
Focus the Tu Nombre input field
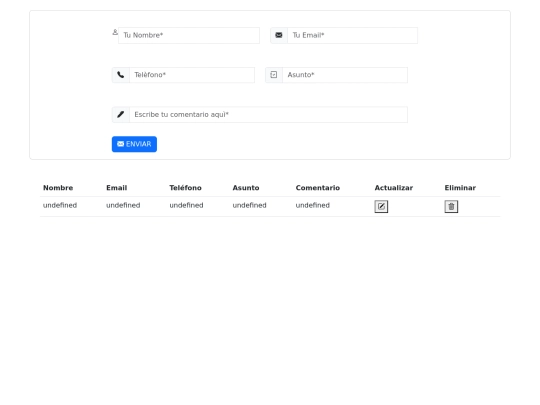click(x=189, y=35)
